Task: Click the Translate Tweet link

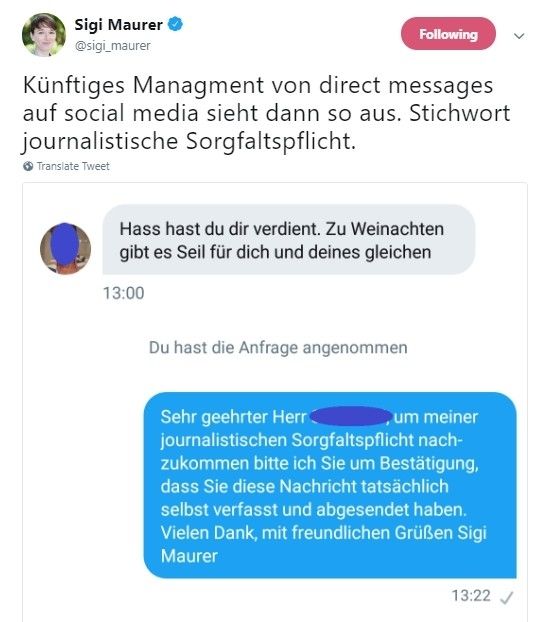Action: [73, 166]
